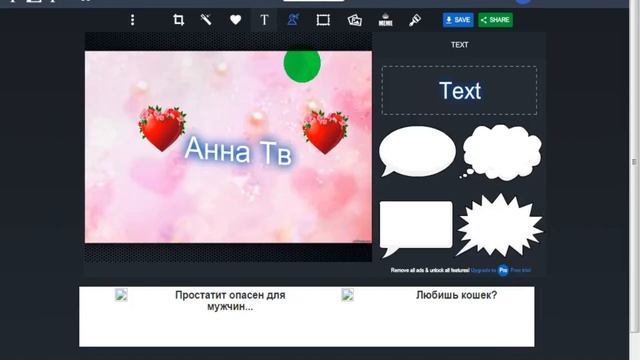Click the Pro badge icon
Viewport: 640px width, 360px height.
pyautogui.click(x=503, y=270)
